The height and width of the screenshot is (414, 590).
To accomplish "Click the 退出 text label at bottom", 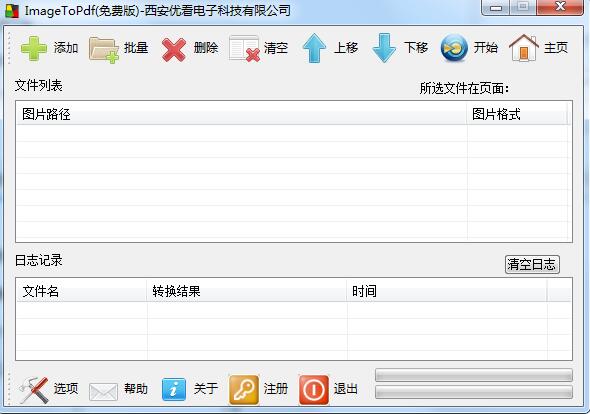I will point(346,388).
